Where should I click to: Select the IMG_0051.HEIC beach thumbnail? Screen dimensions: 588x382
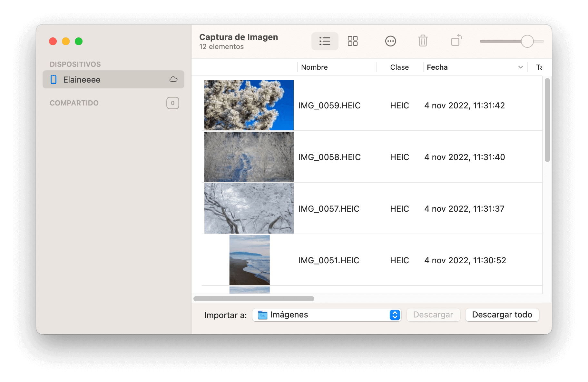(x=250, y=260)
